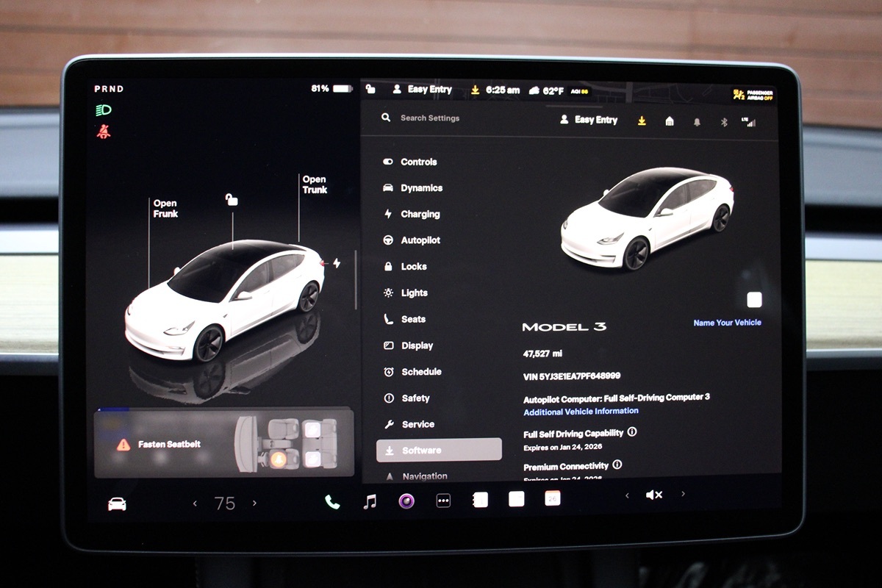Toggle the vehicle lock icon above car

click(x=232, y=200)
